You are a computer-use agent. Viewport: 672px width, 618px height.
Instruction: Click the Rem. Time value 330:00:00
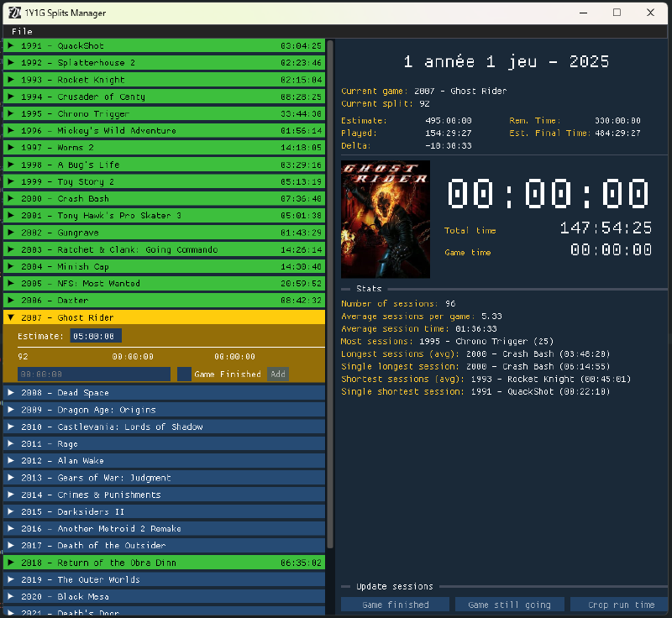tap(617, 120)
